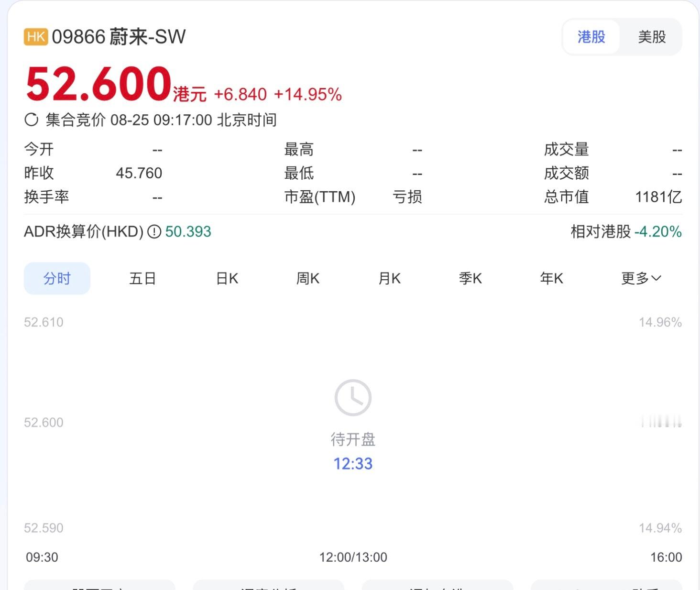Click the 市盈(TTM) label
The width and height of the screenshot is (700, 590).
click(x=320, y=197)
